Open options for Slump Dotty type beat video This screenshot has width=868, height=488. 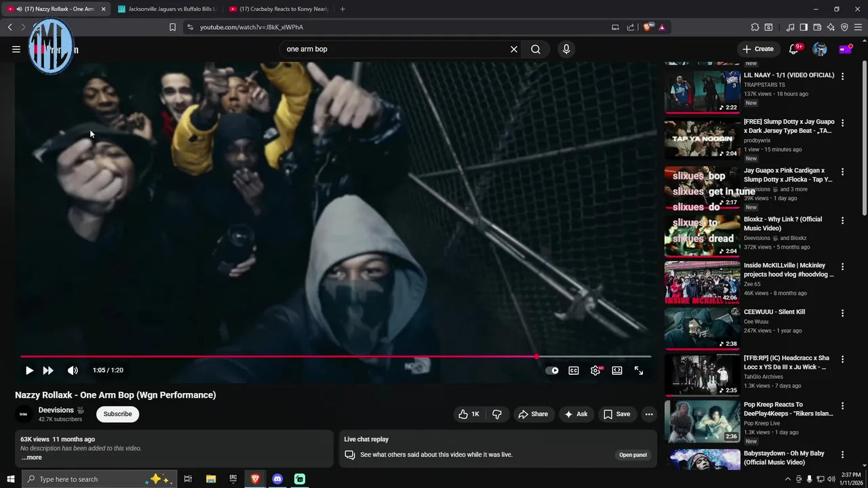(842, 123)
